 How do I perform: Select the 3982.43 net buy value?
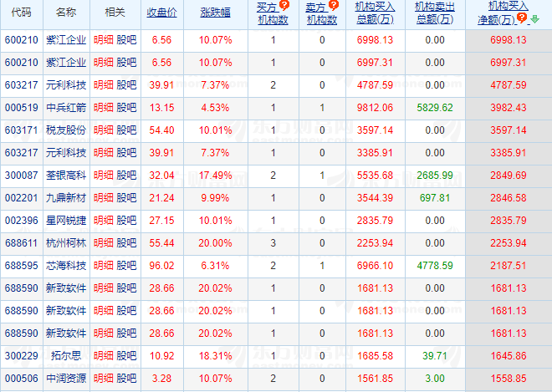click(x=509, y=108)
